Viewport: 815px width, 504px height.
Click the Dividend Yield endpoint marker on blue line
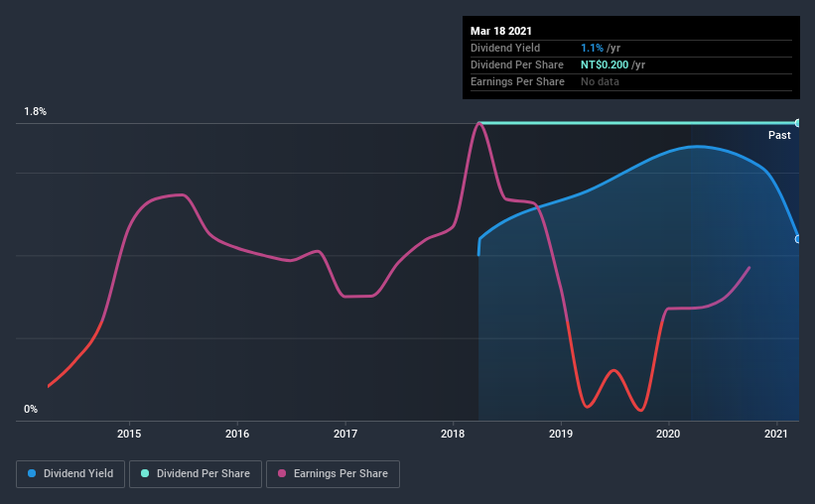point(797,239)
